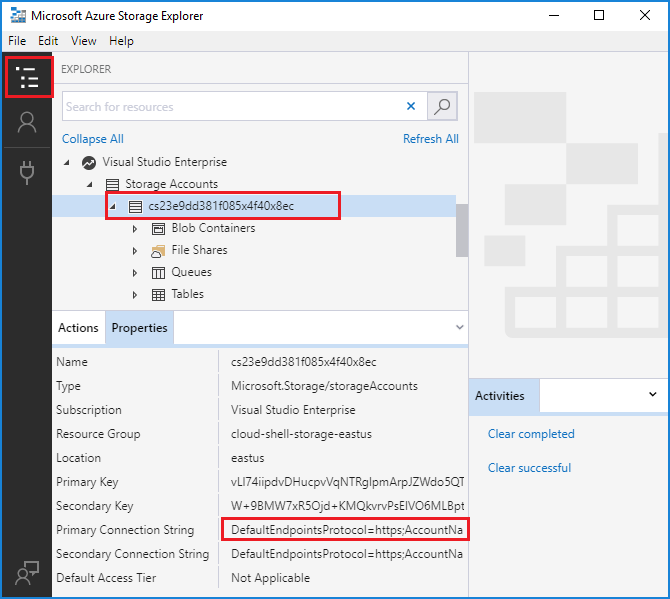Select the Tables tree item

188,294
